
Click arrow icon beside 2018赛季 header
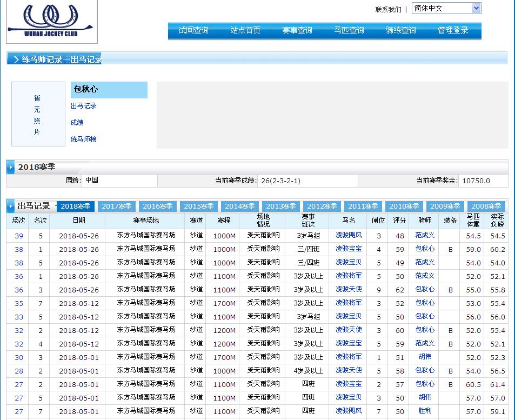click(x=11, y=168)
